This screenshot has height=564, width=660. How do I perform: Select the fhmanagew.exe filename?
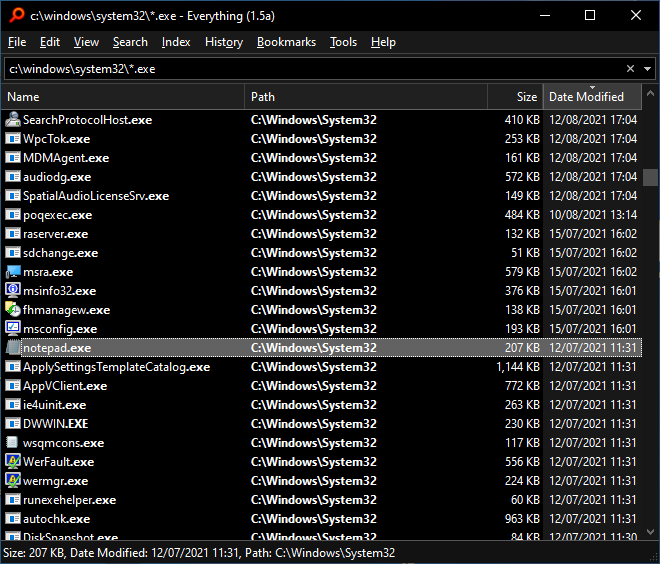click(x=67, y=310)
